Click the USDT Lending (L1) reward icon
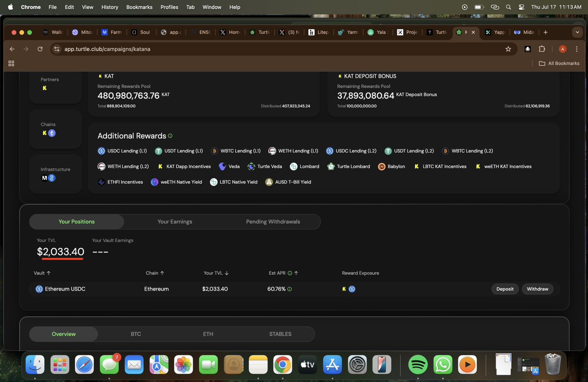 (x=158, y=151)
